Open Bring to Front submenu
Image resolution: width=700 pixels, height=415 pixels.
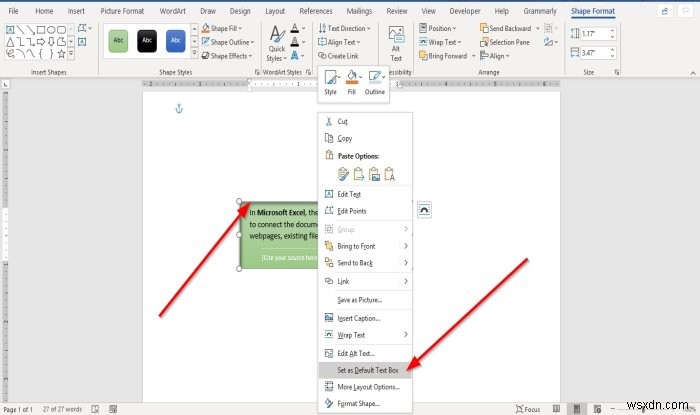tap(365, 246)
